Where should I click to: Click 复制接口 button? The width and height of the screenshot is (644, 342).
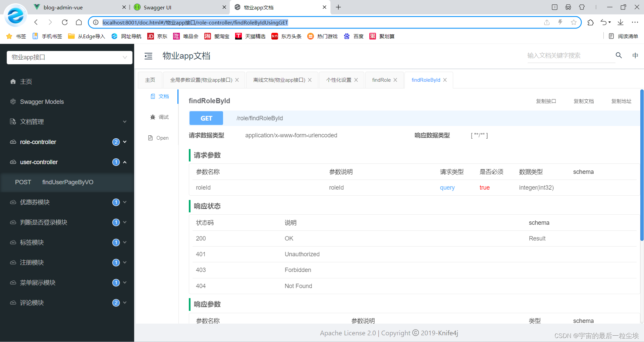click(x=546, y=101)
